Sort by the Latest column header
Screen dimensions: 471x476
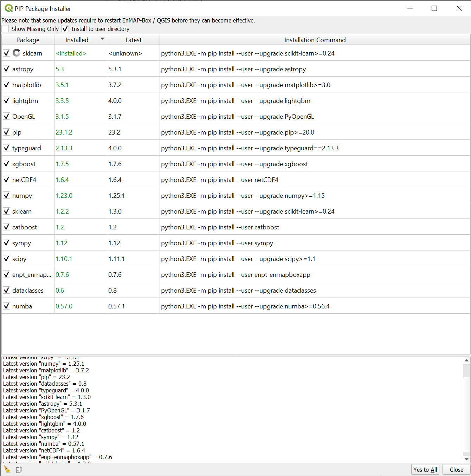133,40
